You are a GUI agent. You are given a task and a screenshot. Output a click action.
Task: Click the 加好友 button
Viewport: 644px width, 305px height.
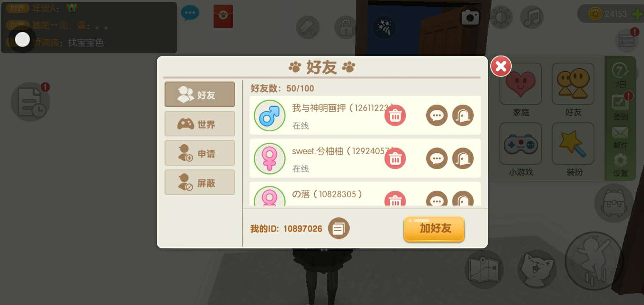[x=434, y=229]
